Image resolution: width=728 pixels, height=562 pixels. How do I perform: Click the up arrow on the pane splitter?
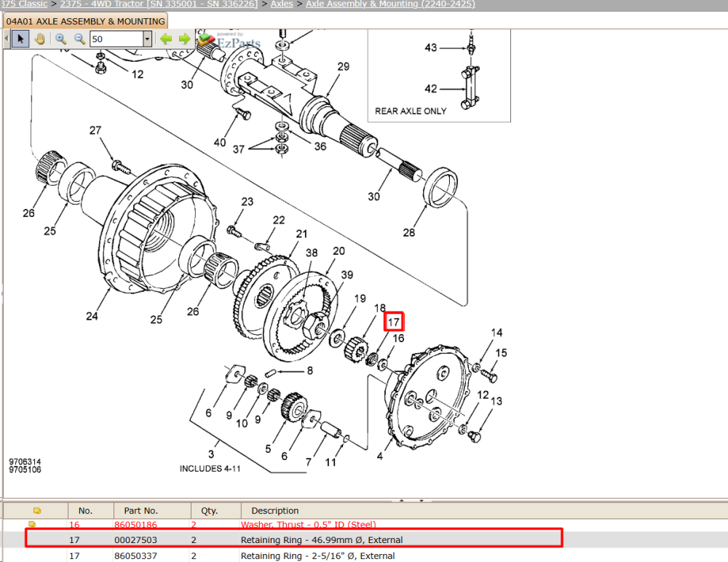click(401, 500)
